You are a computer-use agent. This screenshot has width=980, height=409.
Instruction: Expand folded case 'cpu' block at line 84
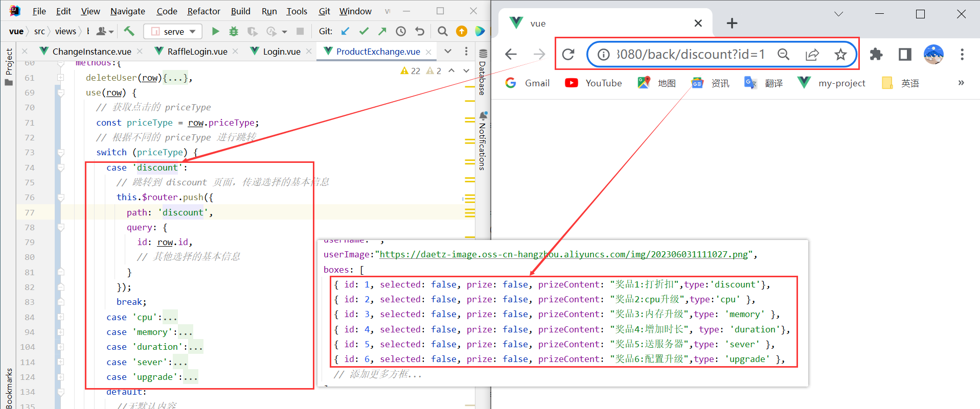pyautogui.click(x=60, y=317)
